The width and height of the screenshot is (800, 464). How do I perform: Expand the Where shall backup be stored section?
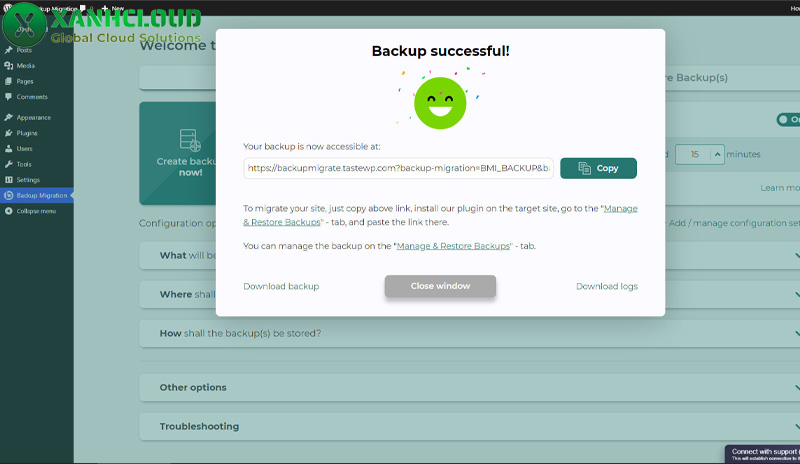(x=469, y=294)
